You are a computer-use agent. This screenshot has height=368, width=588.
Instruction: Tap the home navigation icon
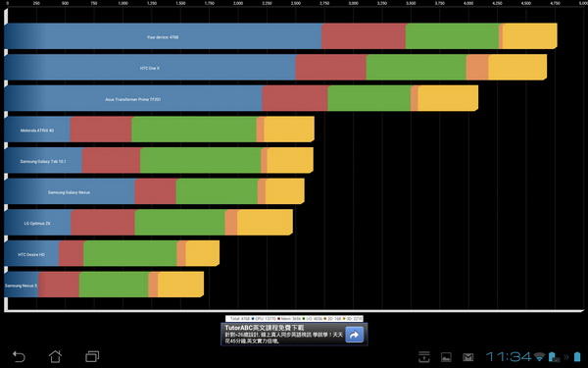pos(55,356)
